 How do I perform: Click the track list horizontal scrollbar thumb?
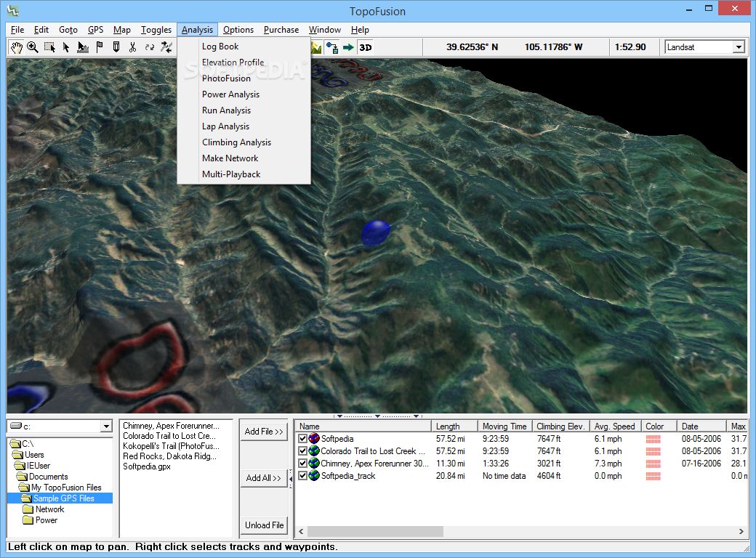375,532
